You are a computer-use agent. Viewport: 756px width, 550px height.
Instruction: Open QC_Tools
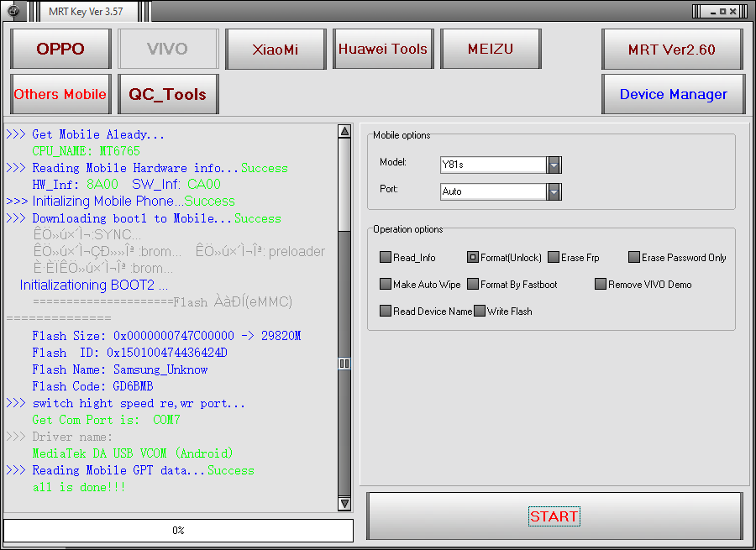[x=167, y=94]
